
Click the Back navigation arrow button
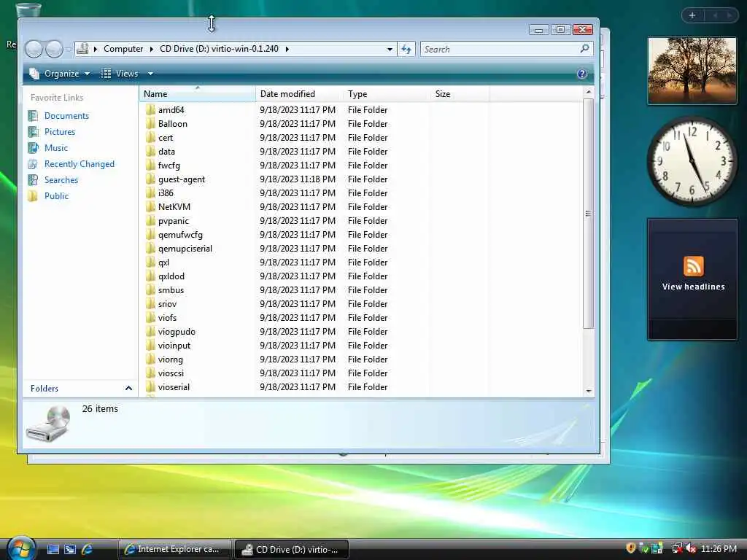[x=34, y=49]
